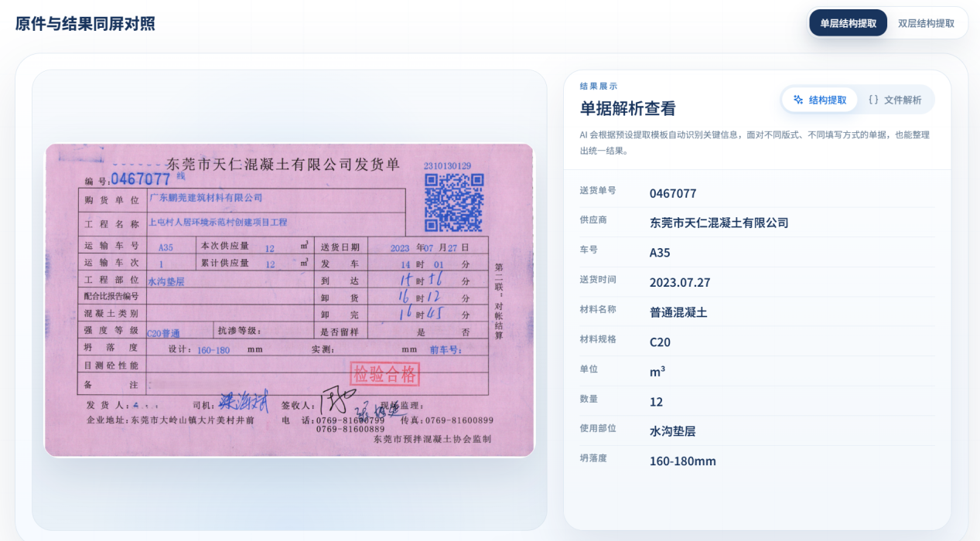Click 上屯村人居环境示范村创建项目工程 on the note
The height and width of the screenshot is (541, 980).
217,222
